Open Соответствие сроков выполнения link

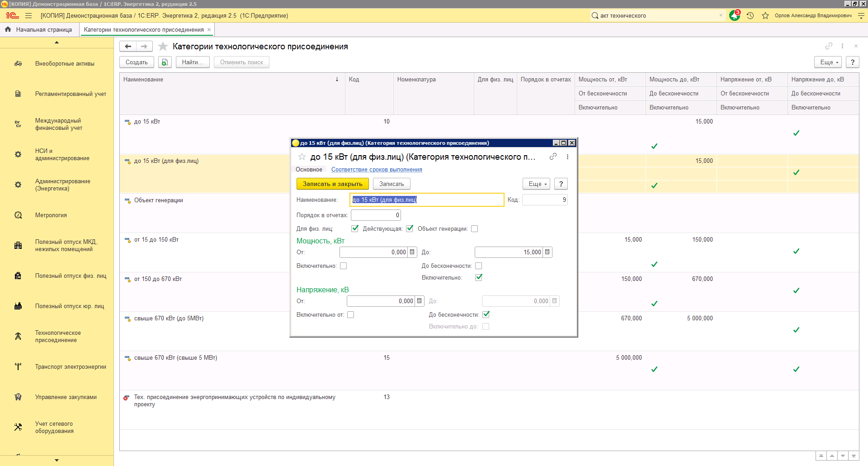pos(377,170)
